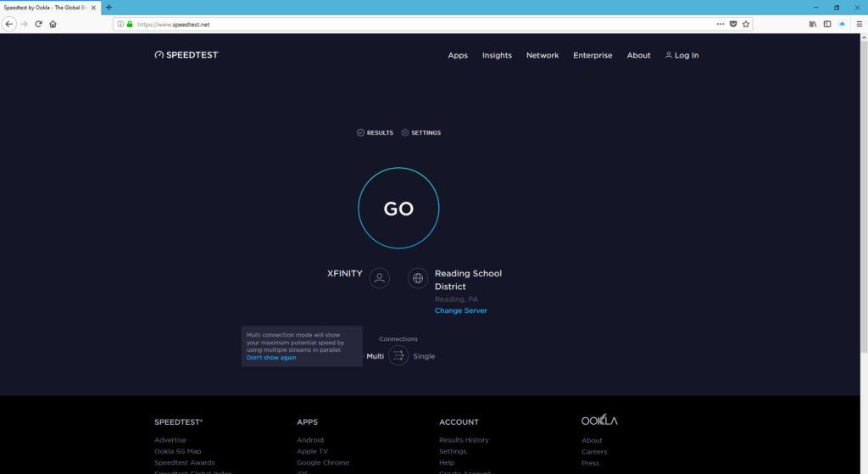The image size is (868, 474).
Task: Open the Enterprise menu
Action: (593, 55)
